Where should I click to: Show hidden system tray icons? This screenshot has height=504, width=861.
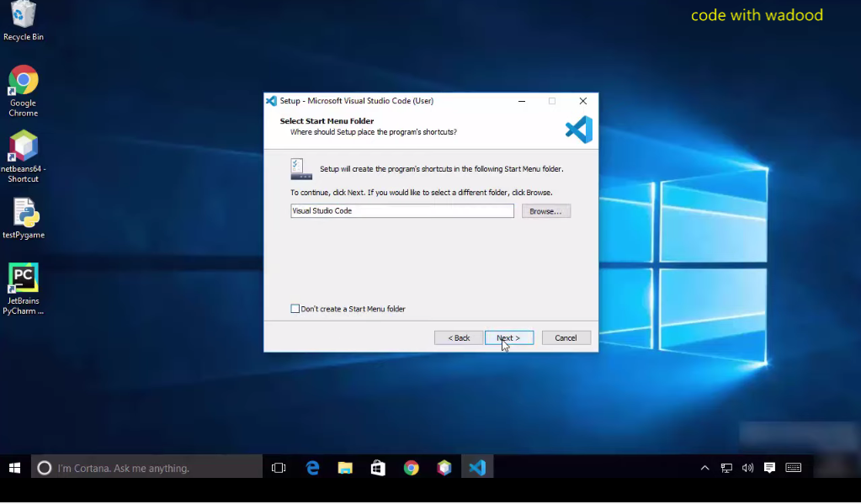click(704, 468)
